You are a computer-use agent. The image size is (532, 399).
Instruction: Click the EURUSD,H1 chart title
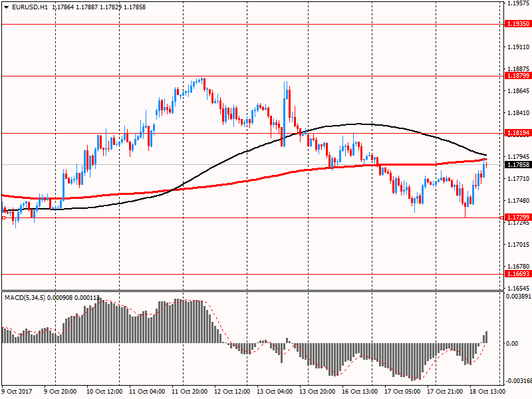click(30, 7)
